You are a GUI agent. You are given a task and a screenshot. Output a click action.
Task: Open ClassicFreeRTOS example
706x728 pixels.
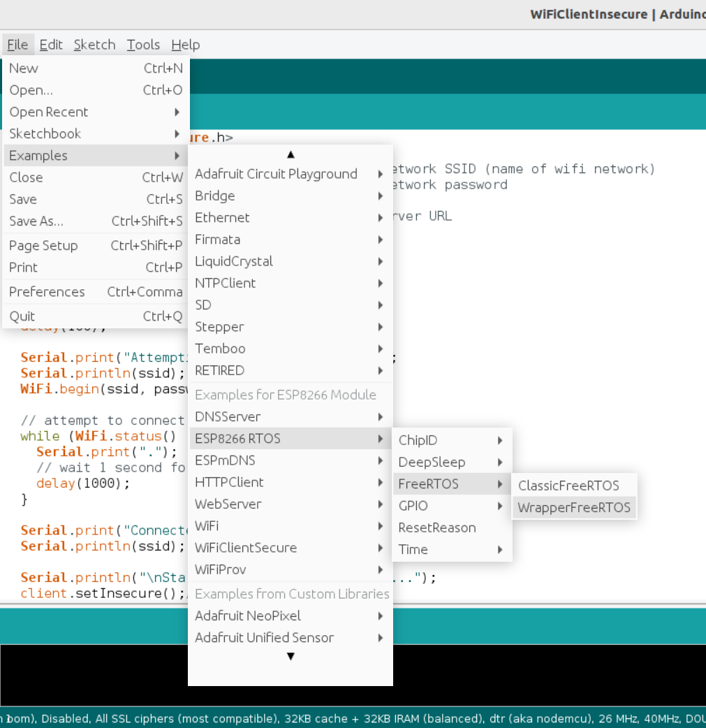(574, 486)
